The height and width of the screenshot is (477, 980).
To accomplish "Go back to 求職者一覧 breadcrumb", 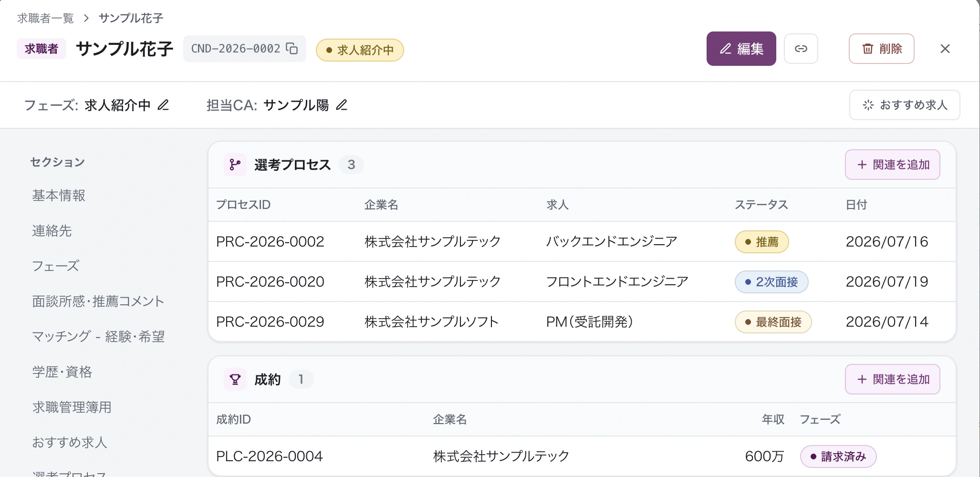I will [46, 18].
